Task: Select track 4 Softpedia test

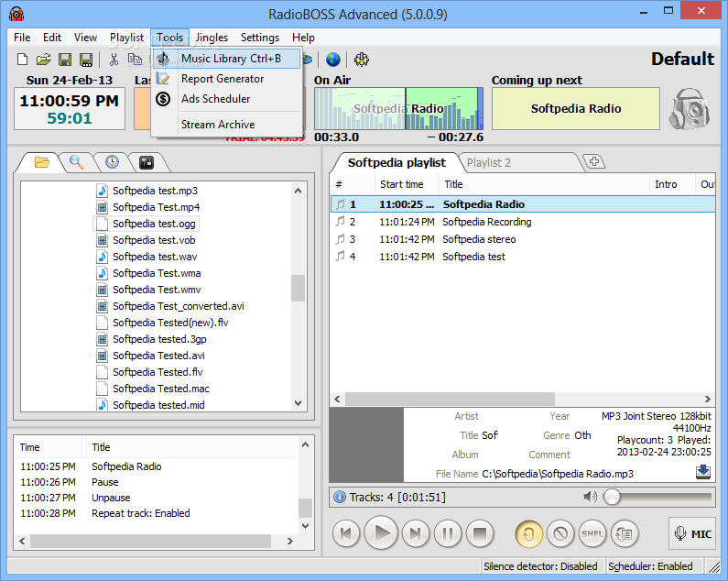Action: (x=522, y=257)
